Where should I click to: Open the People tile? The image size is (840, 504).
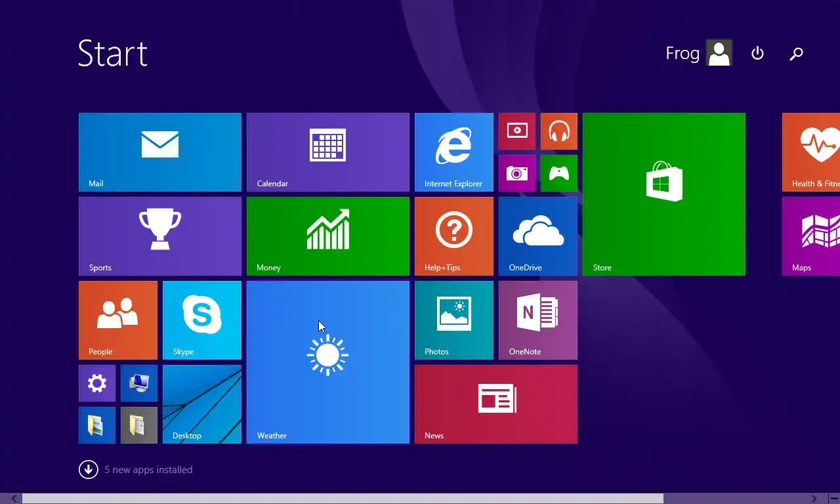click(x=118, y=320)
